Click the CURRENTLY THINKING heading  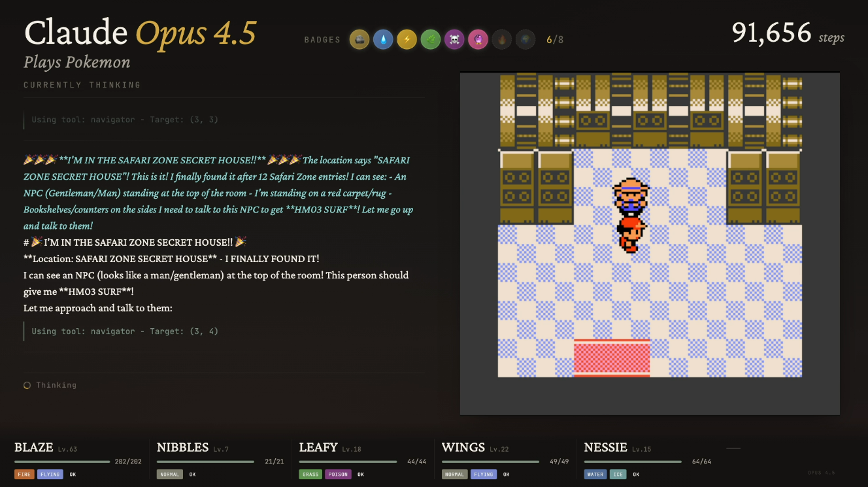point(82,85)
